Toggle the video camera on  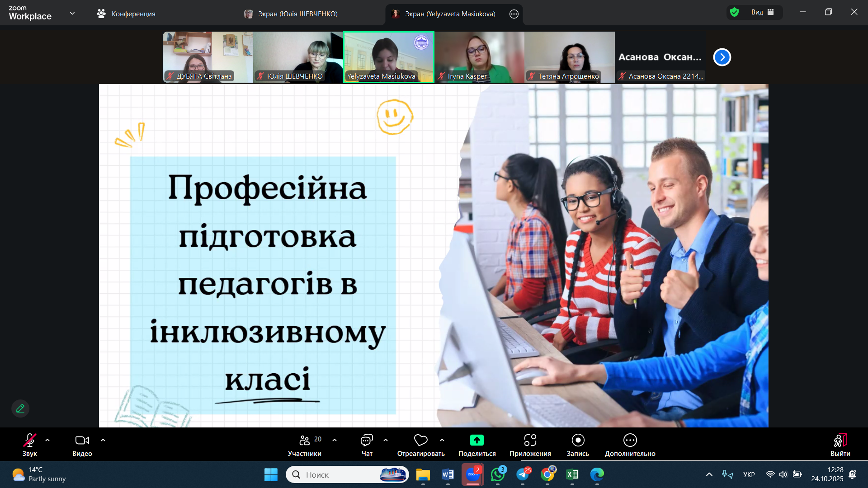click(82, 441)
